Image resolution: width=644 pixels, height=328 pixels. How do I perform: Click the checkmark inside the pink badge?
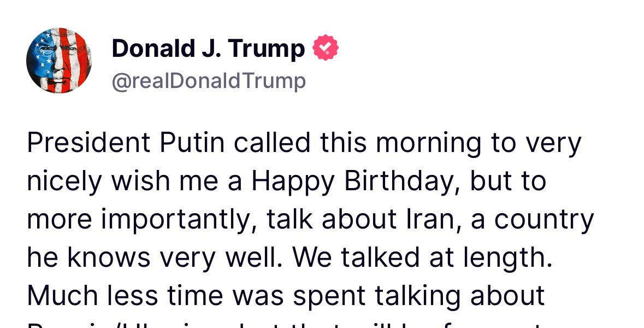[324, 47]
